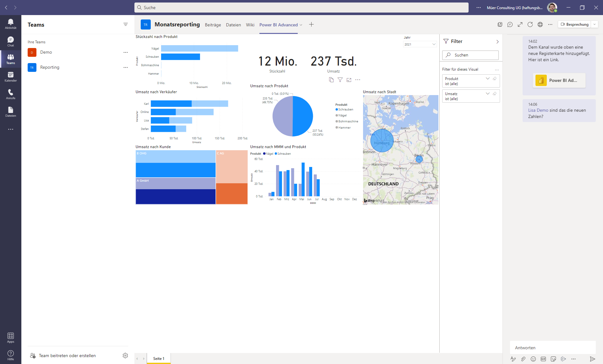
Task: Toggle Nägel in the pie legend
Action: tap(341, 115)
